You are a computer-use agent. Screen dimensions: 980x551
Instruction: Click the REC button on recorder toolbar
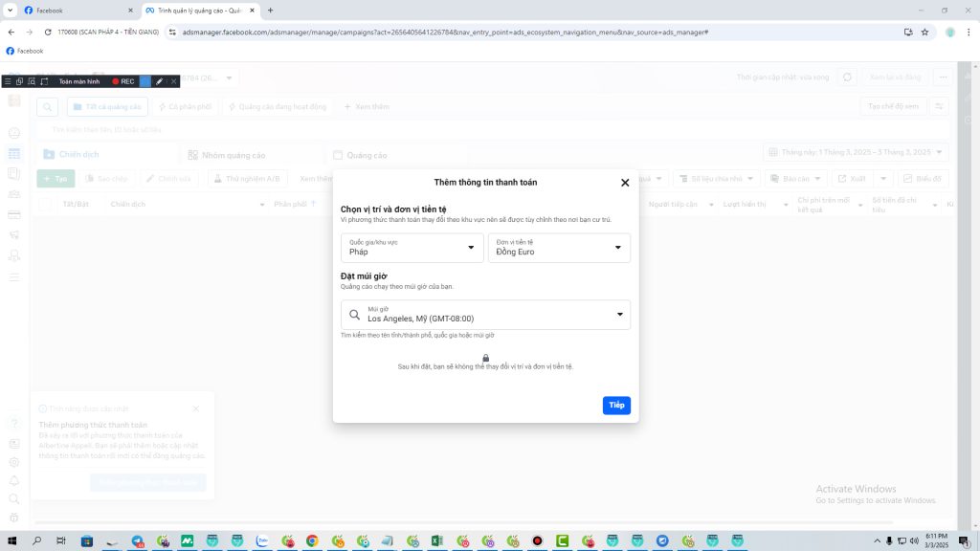tap(122, 82)
